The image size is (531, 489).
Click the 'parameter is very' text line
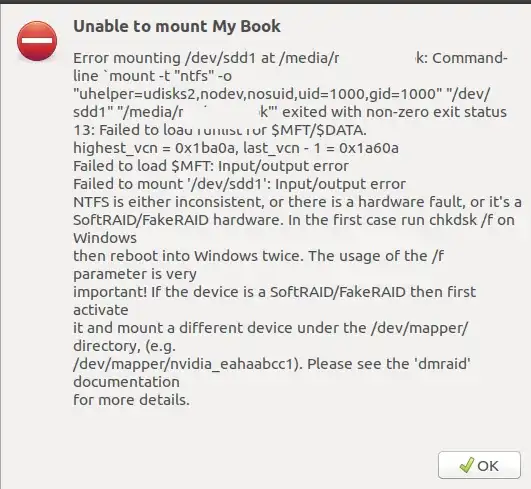point(135,274)
